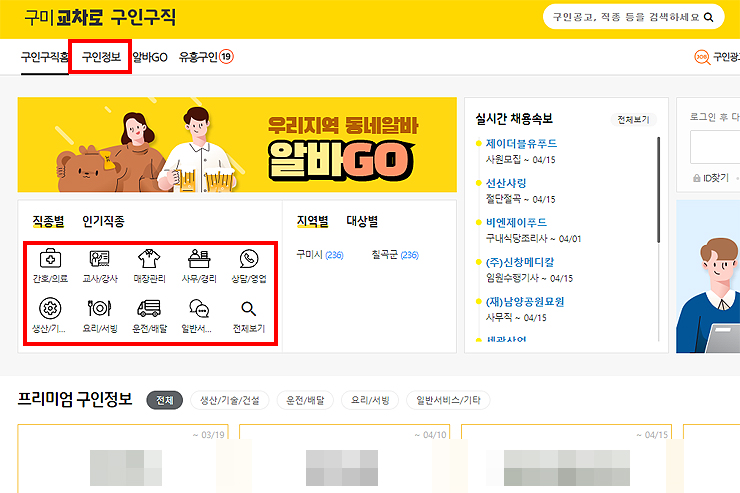Select the 지역별 tab

[x=312, y=221]
